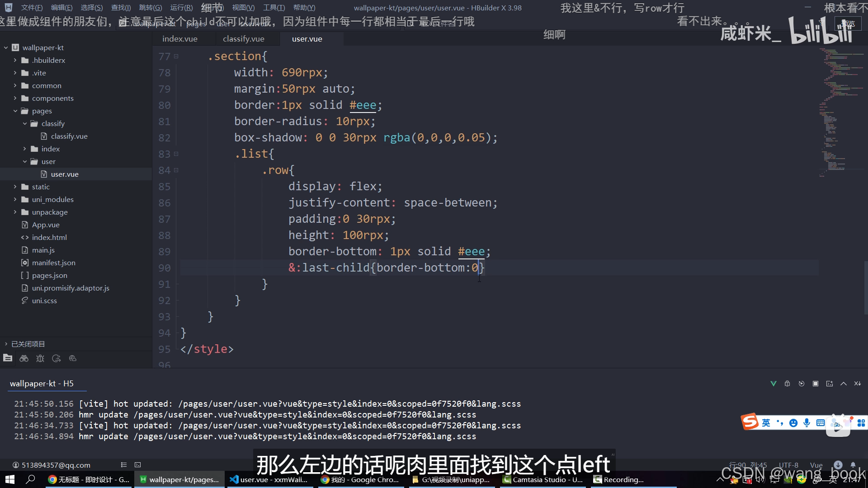Open the 工具(T) menu
The image size is (868, 488).
[274, 8]
